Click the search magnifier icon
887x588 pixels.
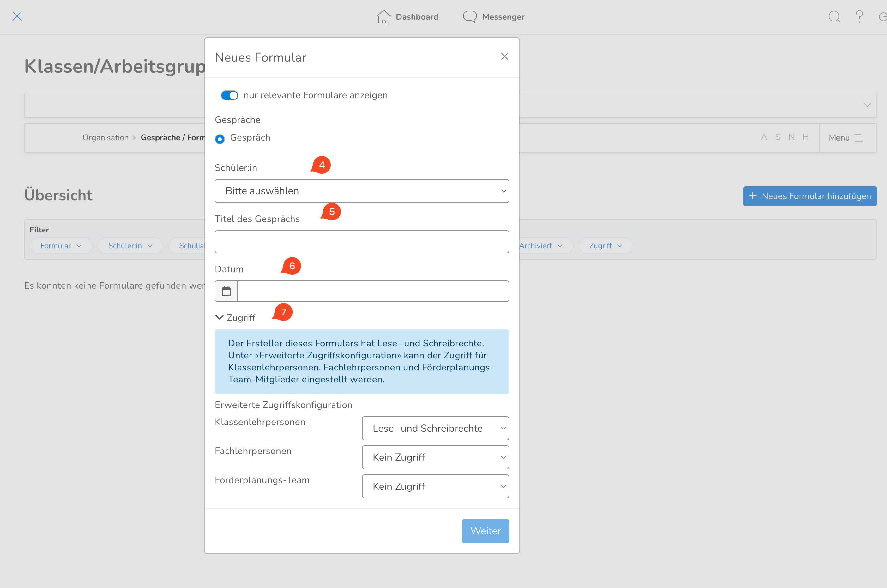(x=834, y=16)
